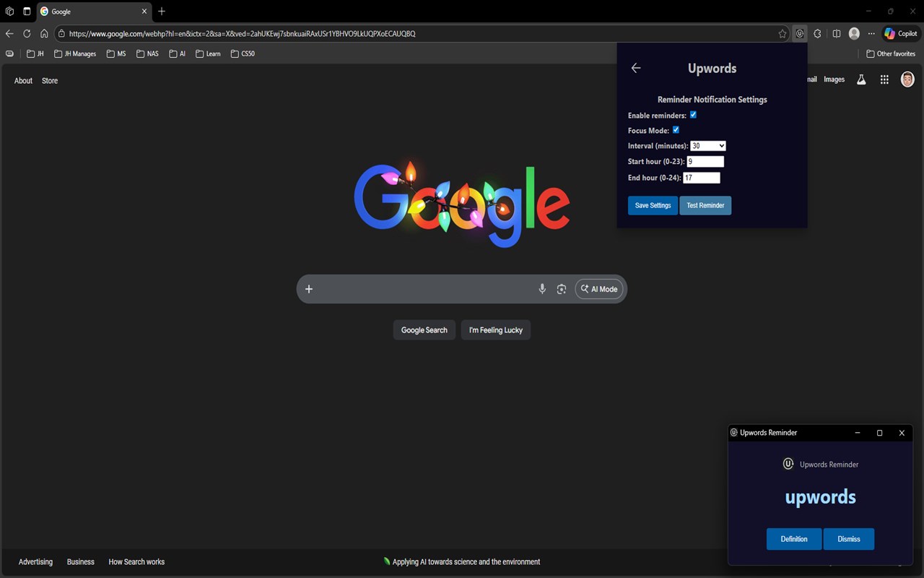
Task: Open the JH Manages bookmarks folder
Action: coord(75,53)
